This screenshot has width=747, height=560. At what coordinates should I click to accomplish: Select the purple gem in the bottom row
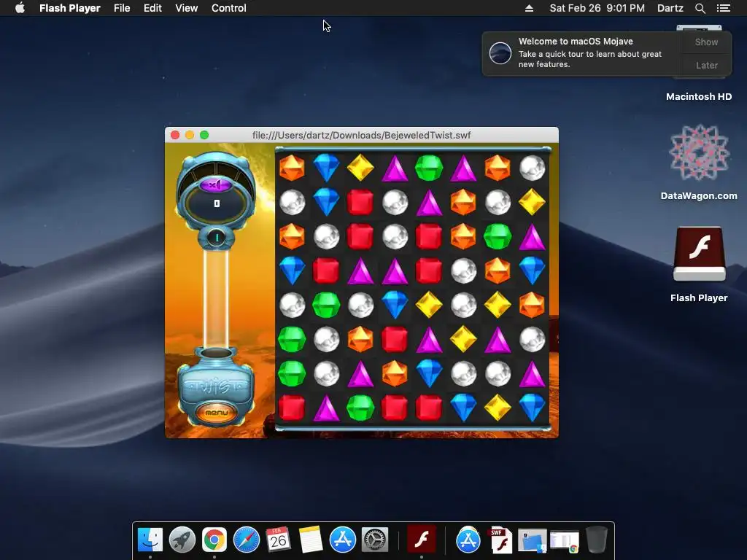tap(326, 408)
